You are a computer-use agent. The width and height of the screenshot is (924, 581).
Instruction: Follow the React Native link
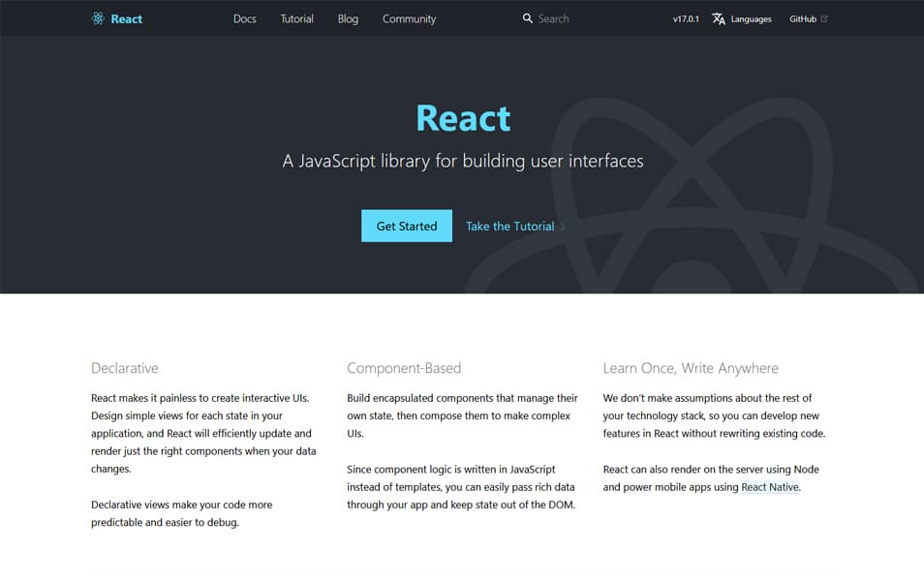[770, 487]
